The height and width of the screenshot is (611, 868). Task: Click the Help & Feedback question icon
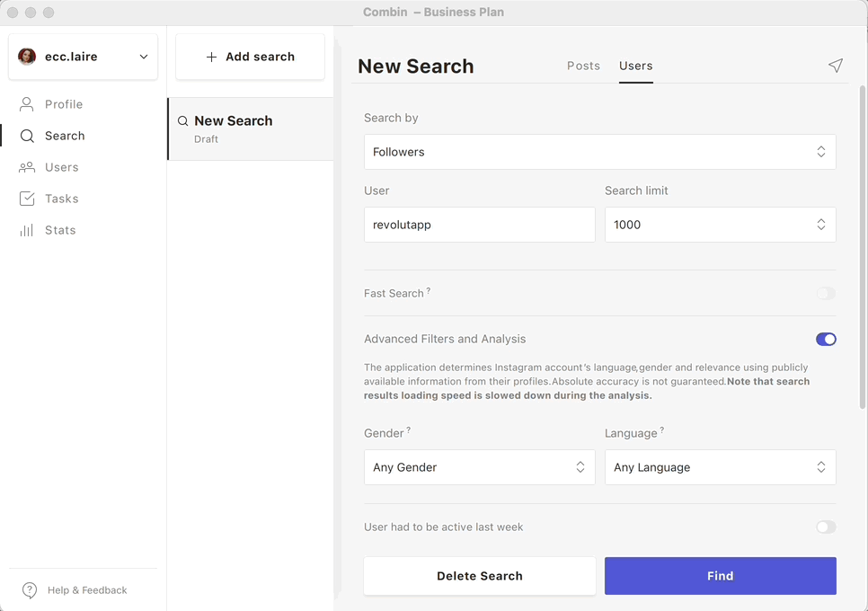tap(30, 590)
